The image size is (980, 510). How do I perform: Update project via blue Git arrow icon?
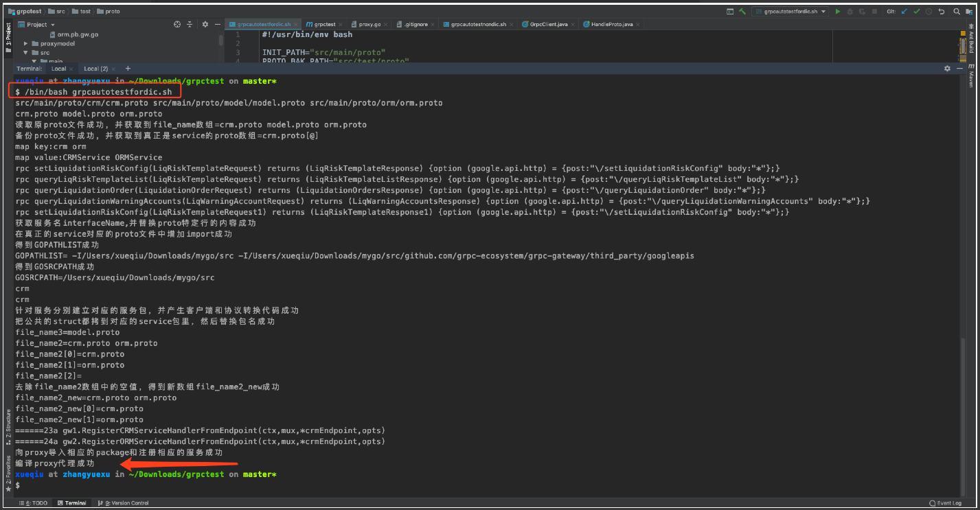[902, 11]
